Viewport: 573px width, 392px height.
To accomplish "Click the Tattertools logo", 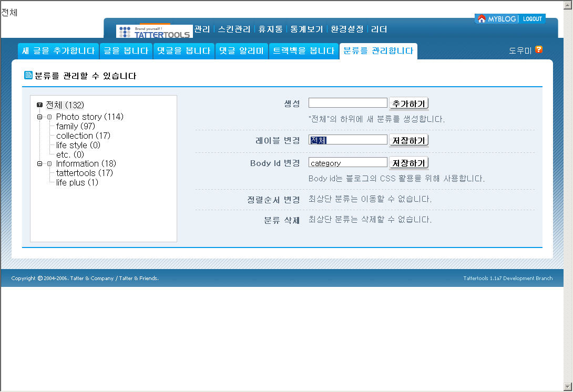I will tap(154, 32).
